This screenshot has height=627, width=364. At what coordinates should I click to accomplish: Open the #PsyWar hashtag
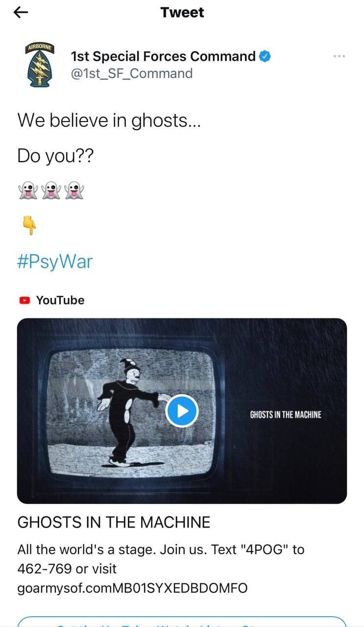(54, 261)
